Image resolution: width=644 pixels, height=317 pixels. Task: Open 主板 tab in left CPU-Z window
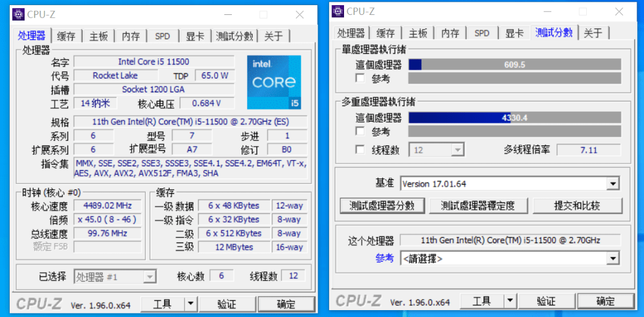98,36
